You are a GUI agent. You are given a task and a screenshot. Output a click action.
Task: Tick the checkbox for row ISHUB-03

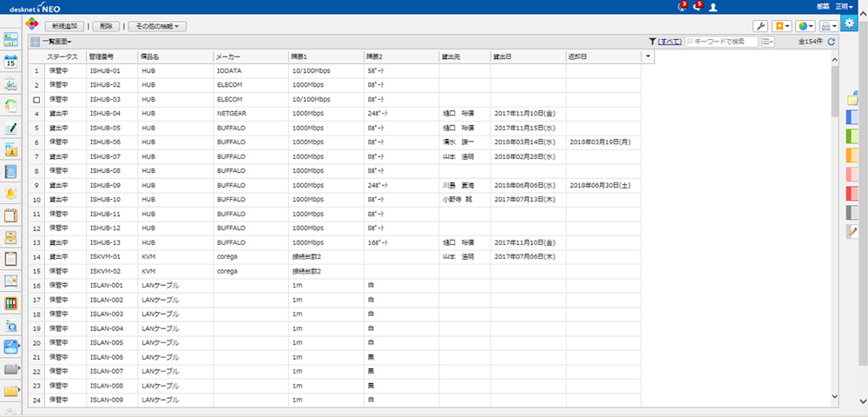tap(36, 100)
